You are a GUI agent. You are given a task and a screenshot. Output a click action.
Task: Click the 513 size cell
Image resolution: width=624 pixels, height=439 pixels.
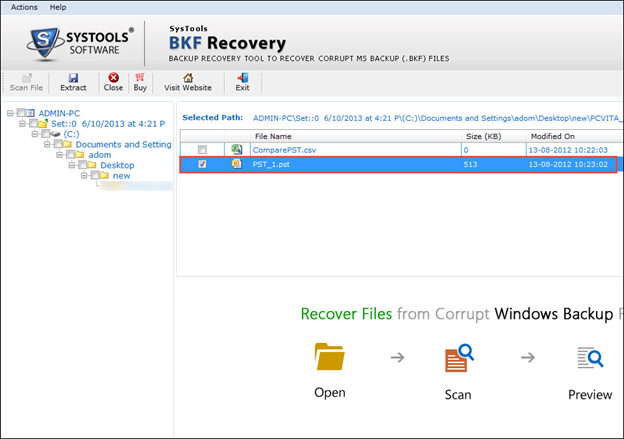470,164
